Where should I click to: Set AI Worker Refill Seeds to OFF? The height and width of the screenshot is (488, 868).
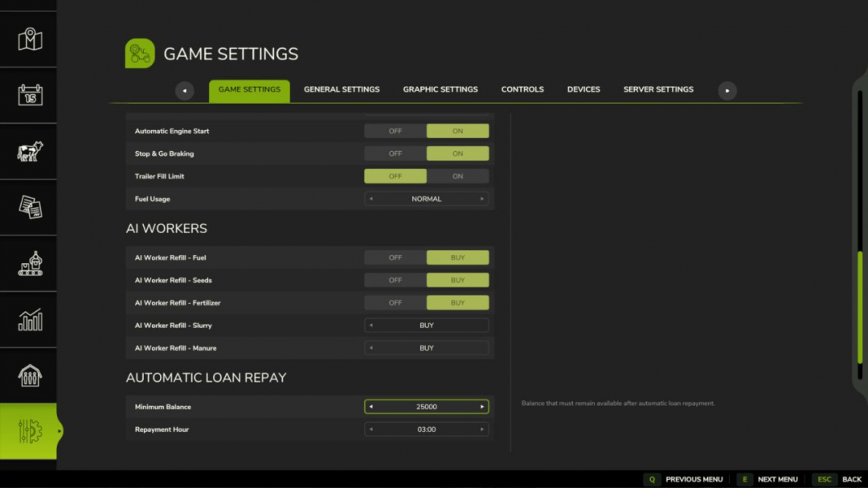[x=395, y=281]
